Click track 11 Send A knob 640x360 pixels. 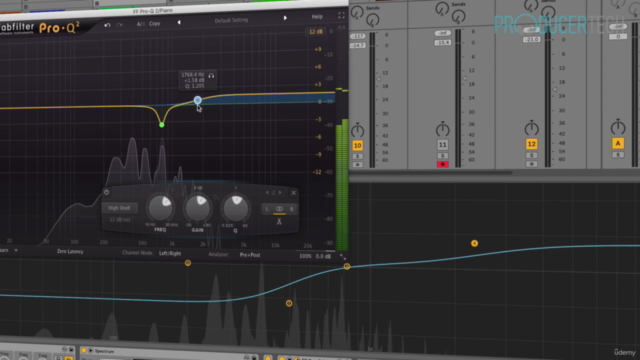(x=442, y=9)
